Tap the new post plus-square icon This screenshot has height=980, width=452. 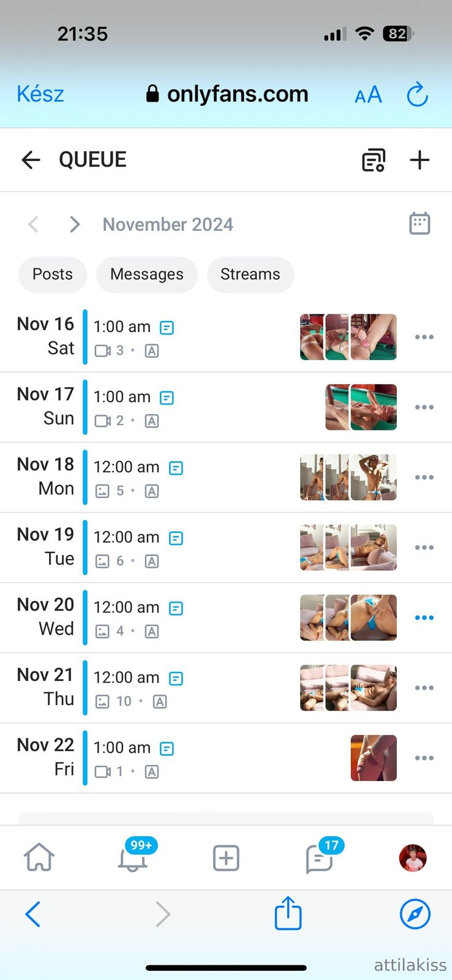(226, 858)
